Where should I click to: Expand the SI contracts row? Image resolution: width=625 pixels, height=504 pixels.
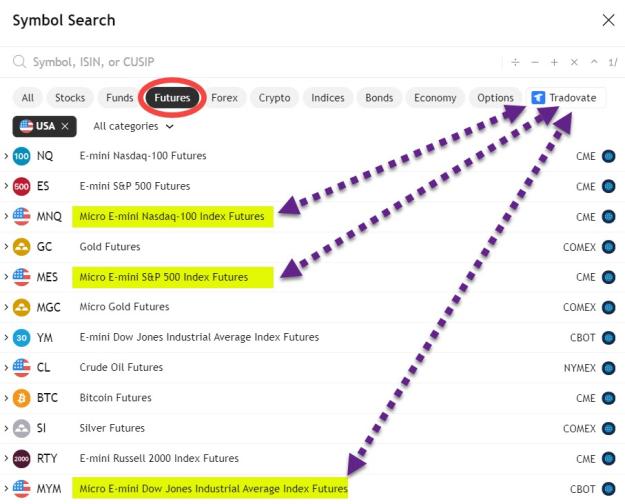pos(6,428)
